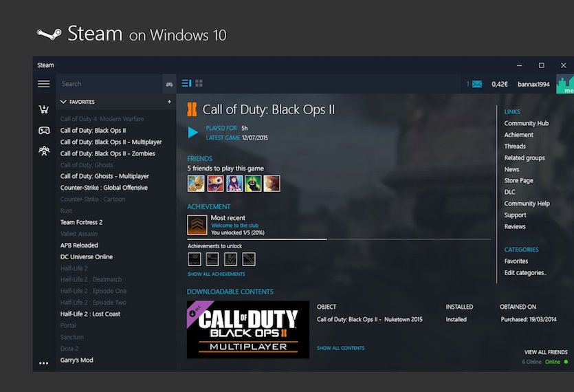Open the Nuketown DLC thumbnail
Image resolution: width=574 pixels, height=392 pixels.
coord(248,329)
